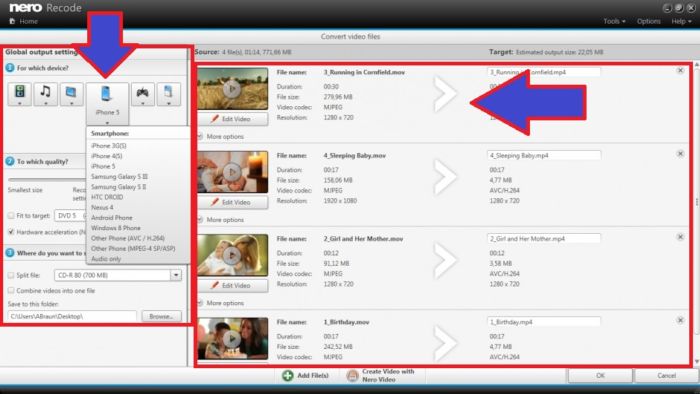Screen dimensions: 700x394
Task: Remove 3_Running in Cornfield from list
Action: [x=680, y=71]
